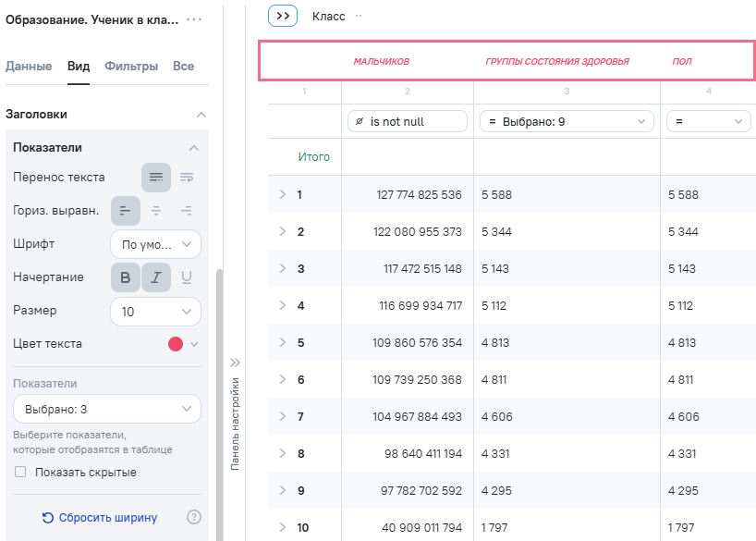Toggle bold header style

tap(126, 277)
